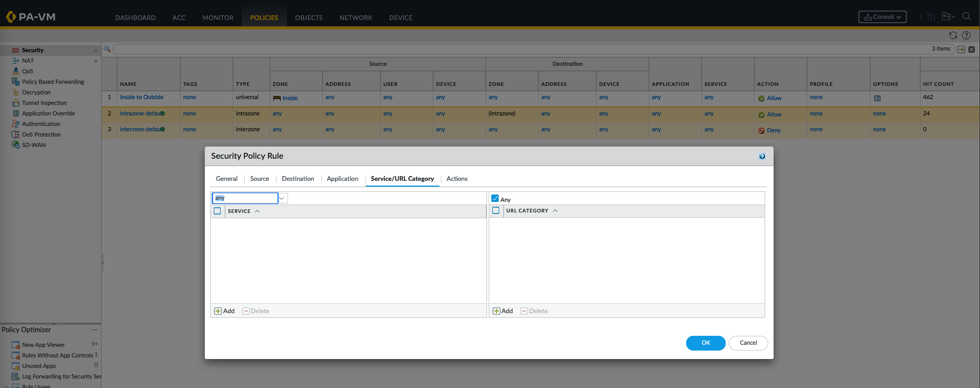Tick the SERVICE column select-all checkbox
Viewport: 980px width, 388px height.
pyautogui.click(x=217, y=211)
